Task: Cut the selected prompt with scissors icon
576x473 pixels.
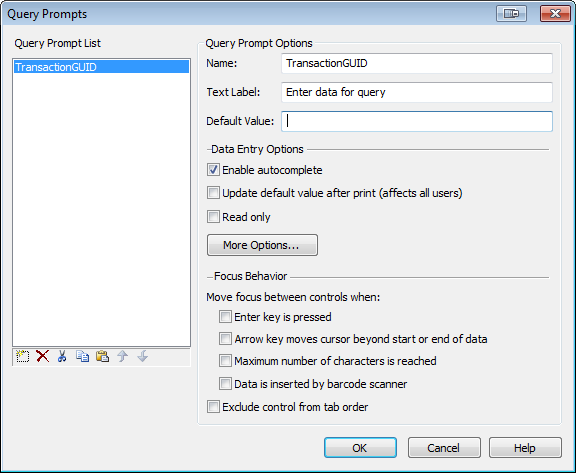Action: [x=62, y=356]
